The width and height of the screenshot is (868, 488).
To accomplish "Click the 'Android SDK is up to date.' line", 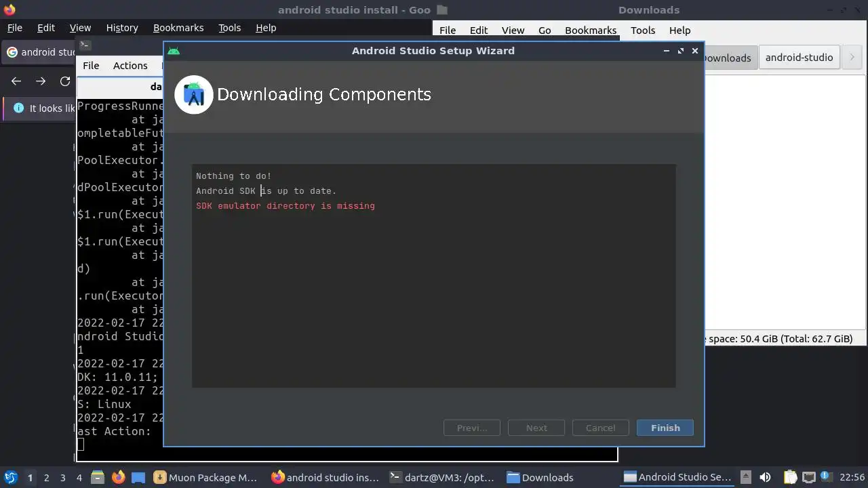I will pos(267,190).
